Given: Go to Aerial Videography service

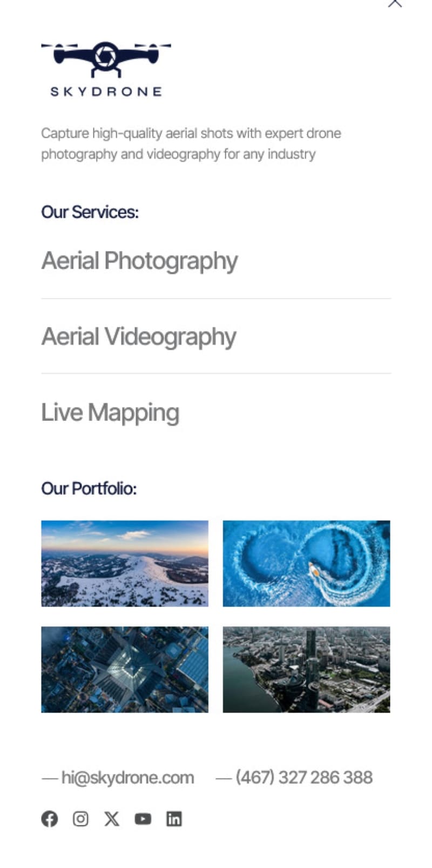Looking at the screenshot, I should [139, 337].
